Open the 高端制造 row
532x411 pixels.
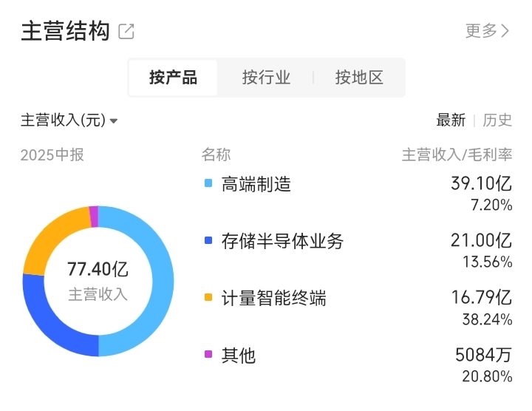[358, 194]
